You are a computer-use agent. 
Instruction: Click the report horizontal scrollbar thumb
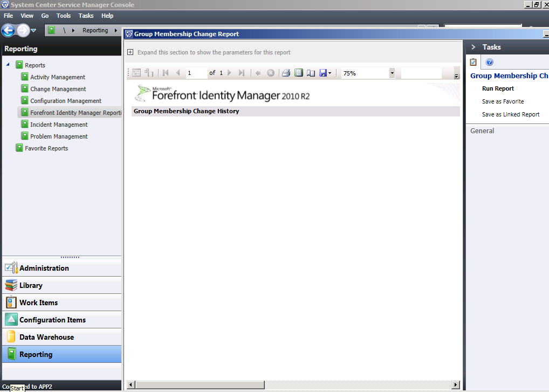pos(200,384)
